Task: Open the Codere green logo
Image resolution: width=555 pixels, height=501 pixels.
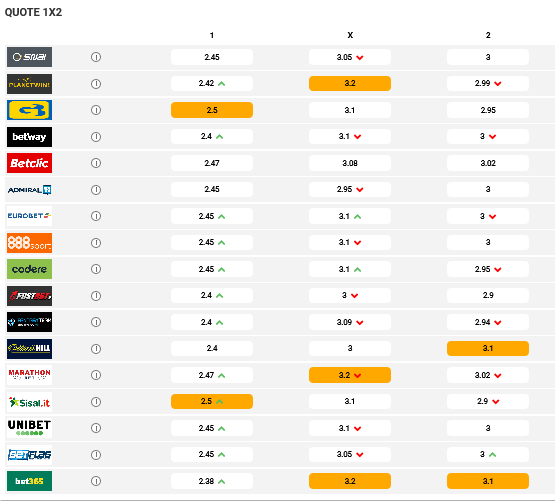Action: [29, 269]
